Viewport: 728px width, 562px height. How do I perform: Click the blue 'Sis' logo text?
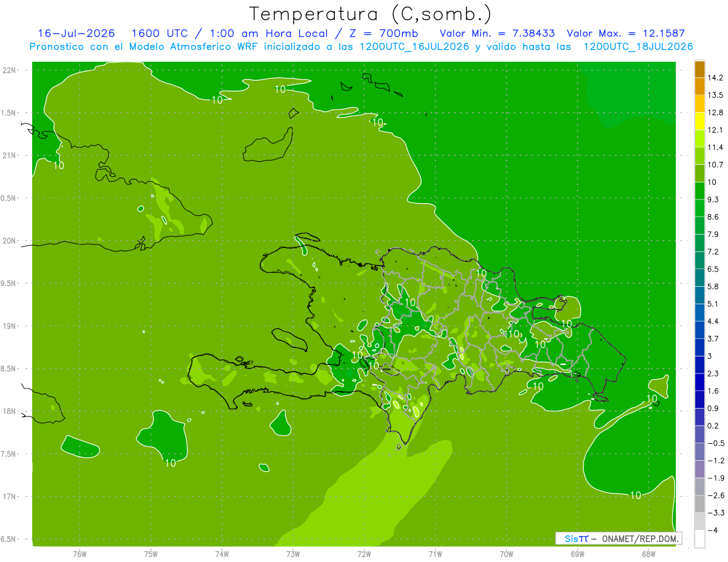click(571, 538)
